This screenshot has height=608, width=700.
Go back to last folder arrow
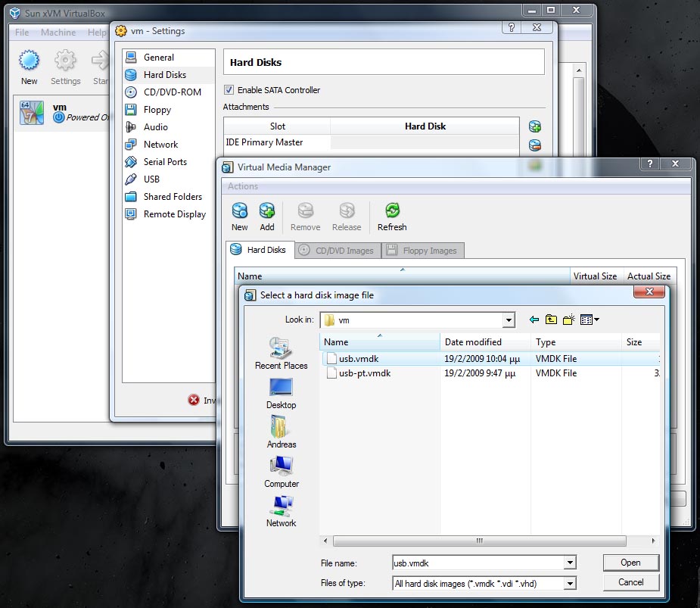pos(534,320)
